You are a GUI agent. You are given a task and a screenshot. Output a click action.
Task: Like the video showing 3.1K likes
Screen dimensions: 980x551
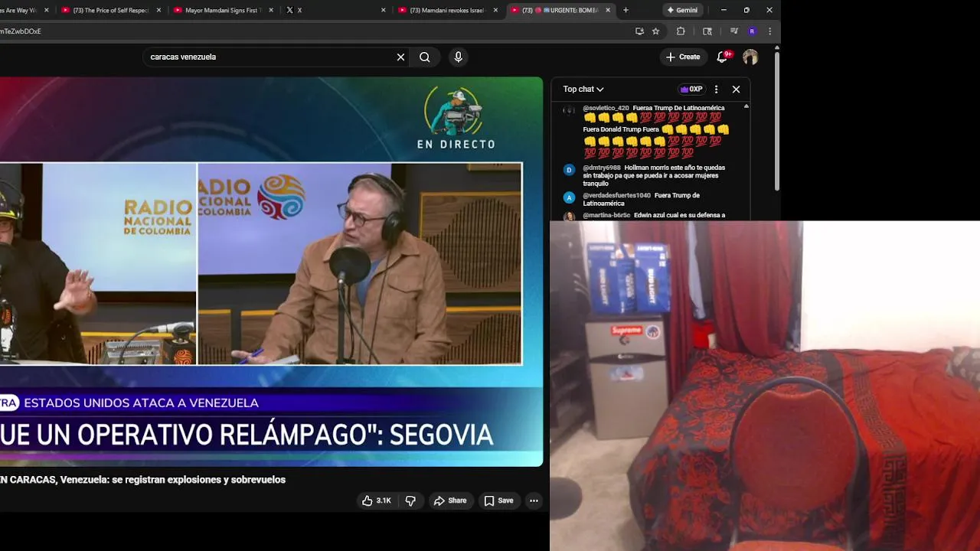tap(377, 500)
